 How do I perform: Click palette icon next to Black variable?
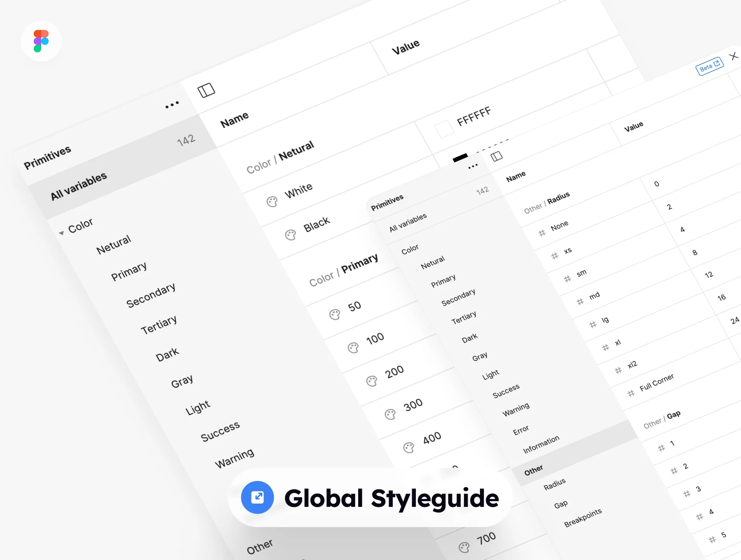[x=291, y=235]
